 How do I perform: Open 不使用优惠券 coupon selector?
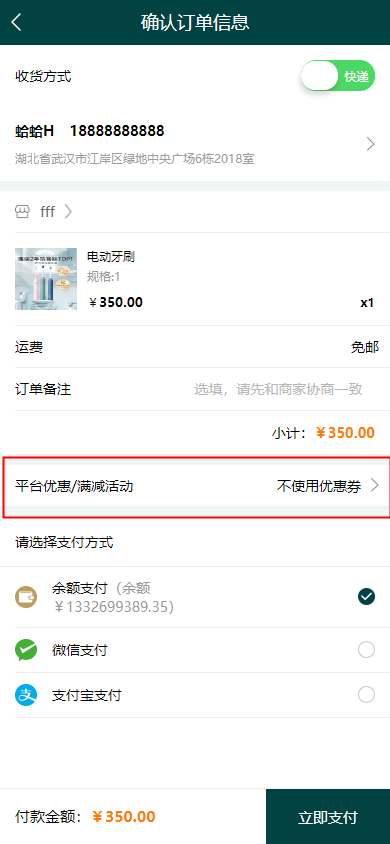click(x=328, y=486)
